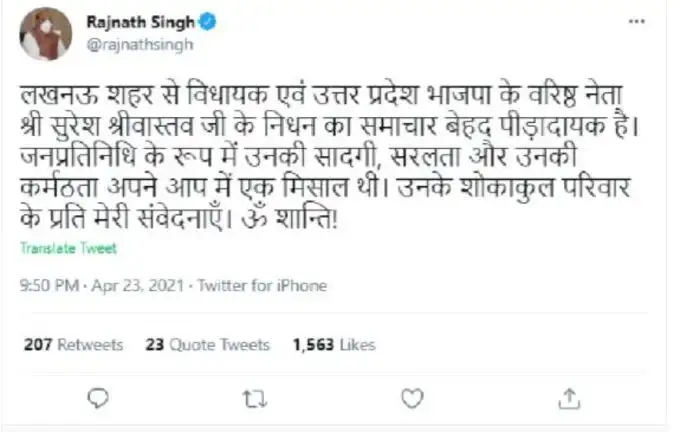Show the 1,563 Likes list
This screenshot has height=432, width=680.
click(334, 344)
